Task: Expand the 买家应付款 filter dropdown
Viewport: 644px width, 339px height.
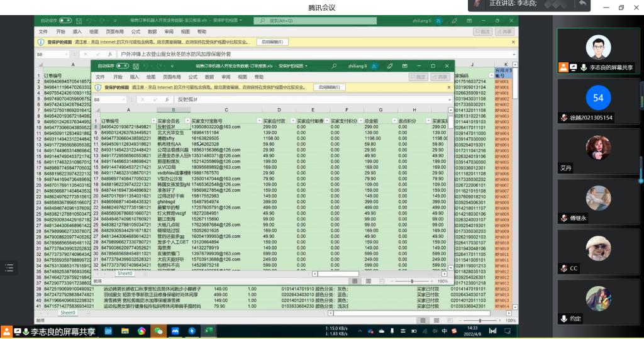Action: click(292, 120)
